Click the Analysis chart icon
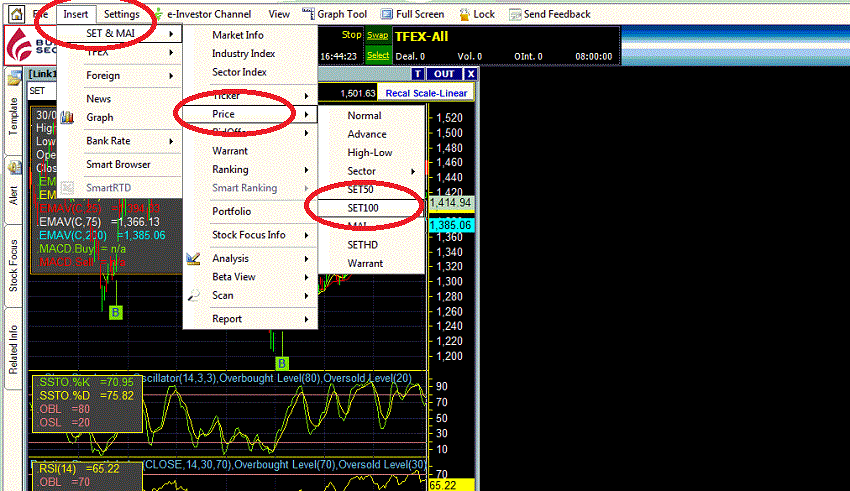Image resolution: width=850 pixels, height=491 pixels. pyautogui.click(x=193, y=259)
